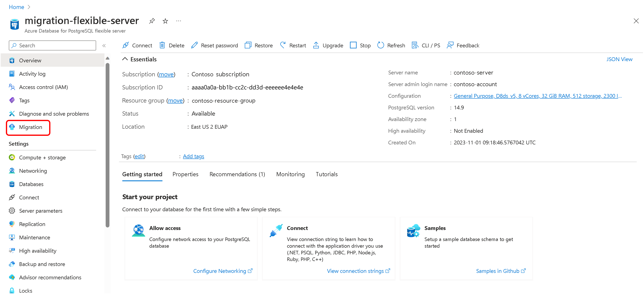The width and height of the screenshot is (644, 294).
Task: Open the Recommendations tab
Action: click(x=237, y=174)
